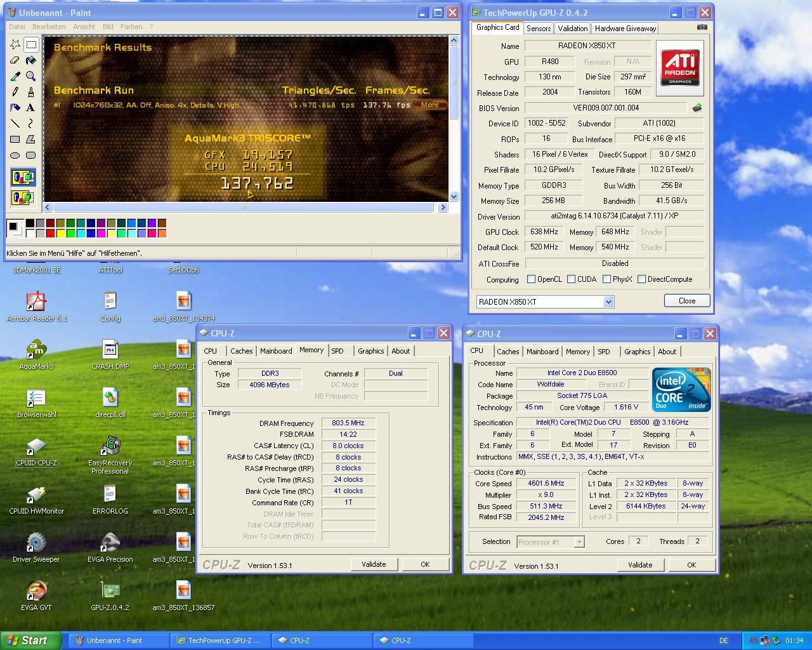The height and width of the screenshot is (650, 812).
Task: Pick the Curve tool in Paint
Action: (30, 124)
